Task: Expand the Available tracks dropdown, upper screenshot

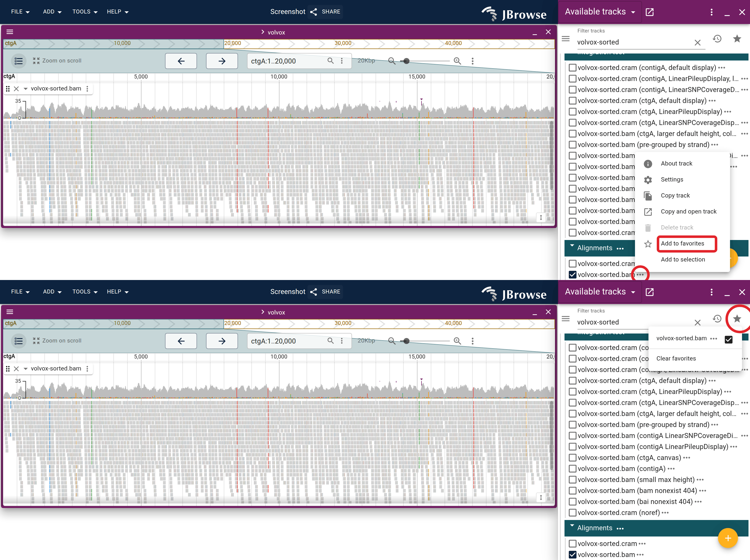Action: [x=600, y=12]
